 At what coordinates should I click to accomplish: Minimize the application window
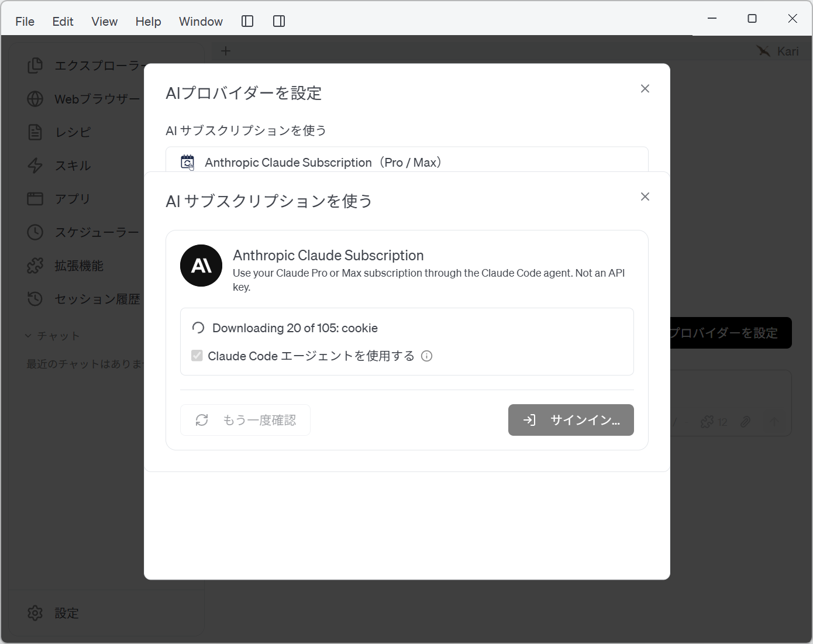point(712,19)
